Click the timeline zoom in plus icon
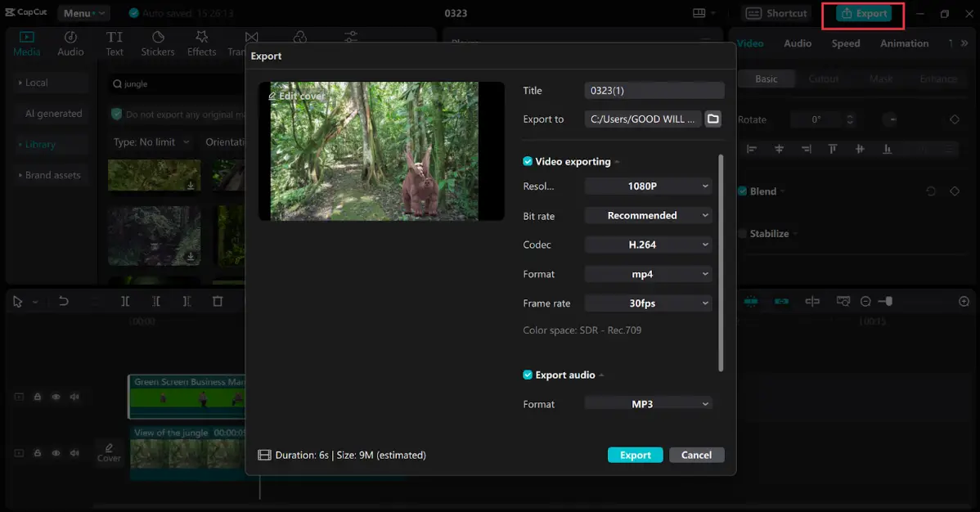Screen dimensions: 980x512 tap(964, 301)
